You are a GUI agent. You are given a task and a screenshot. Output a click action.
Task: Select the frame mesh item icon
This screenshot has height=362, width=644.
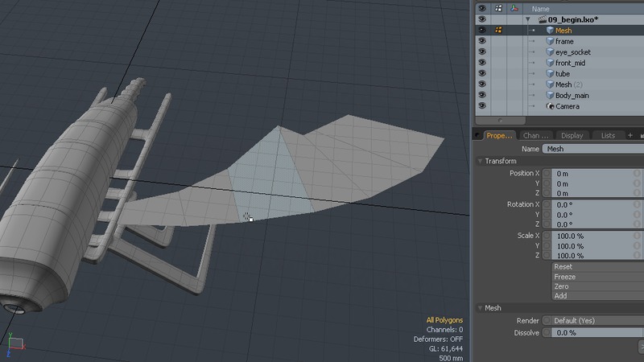point(550,41)
